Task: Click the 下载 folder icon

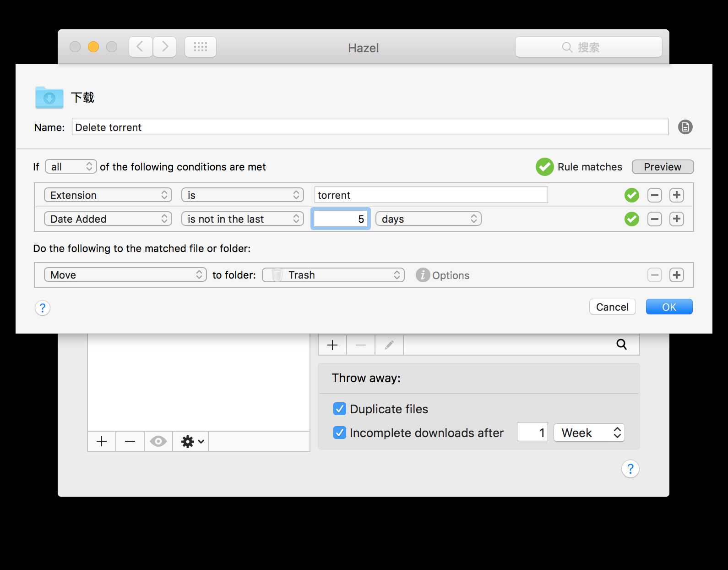Action: tap(49, 97)
